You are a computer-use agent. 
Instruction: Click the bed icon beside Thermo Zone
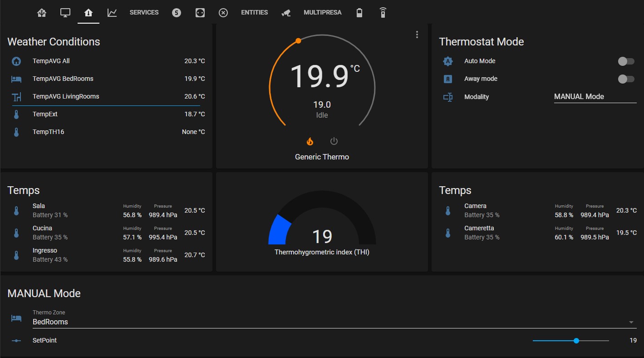click(x=16, y=318)
